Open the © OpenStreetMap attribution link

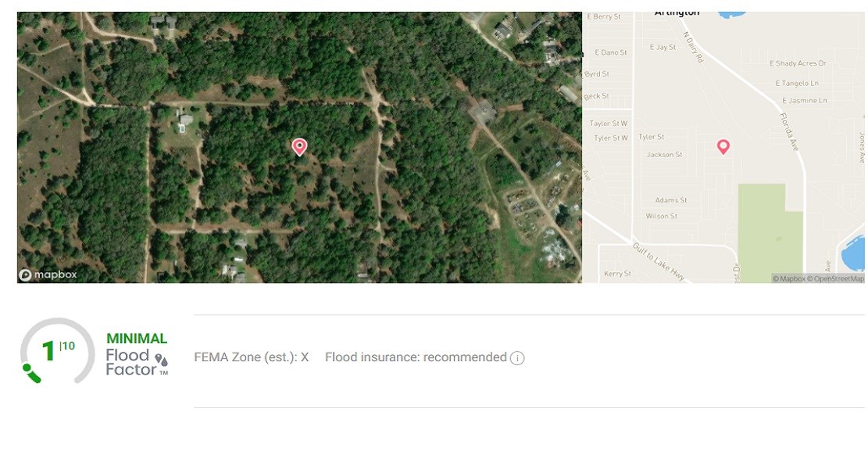tap(835, 278)
